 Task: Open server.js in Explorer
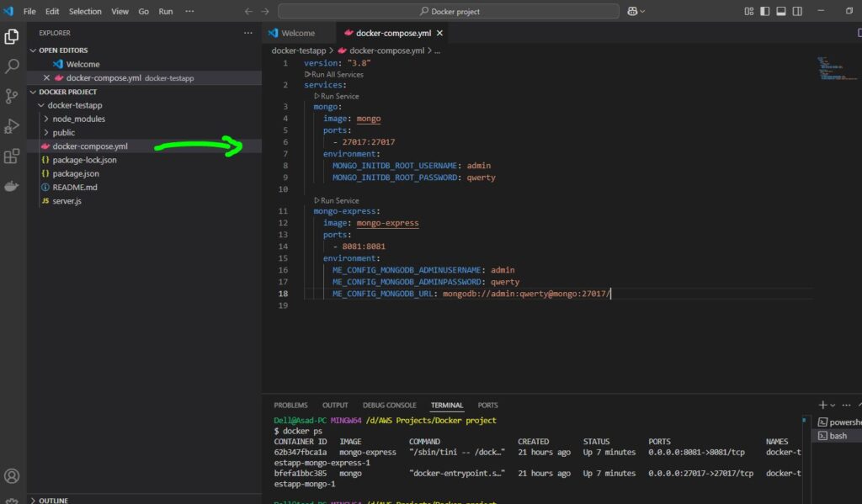67,201
